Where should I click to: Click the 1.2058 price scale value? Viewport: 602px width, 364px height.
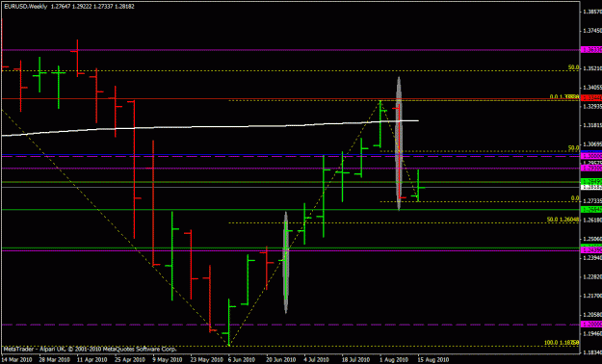592,315
